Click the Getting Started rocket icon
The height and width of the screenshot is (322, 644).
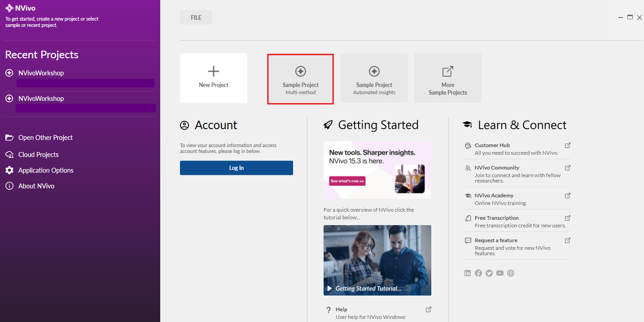tap(328, 125)
